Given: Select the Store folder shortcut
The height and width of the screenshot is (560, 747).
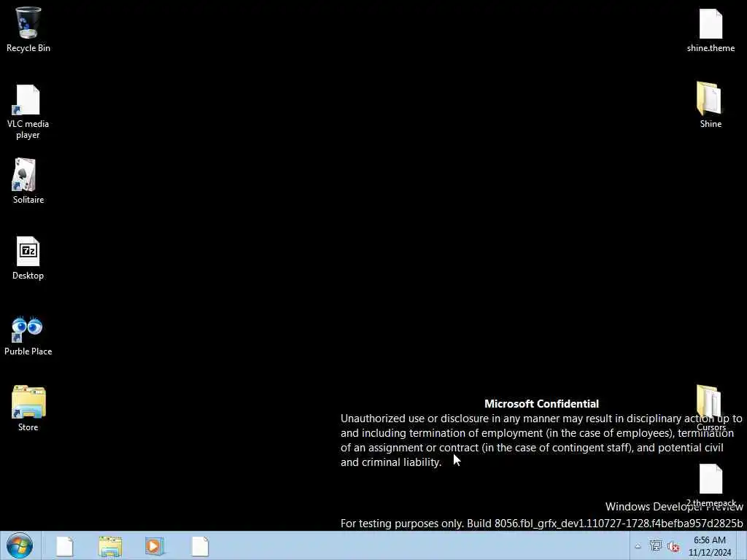Looking at the screenshot, I should [28, 408].
